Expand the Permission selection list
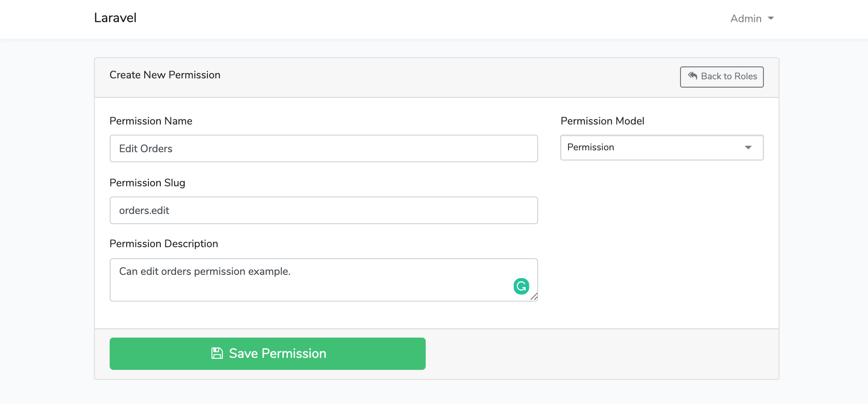The width and height of the screenshot is (868, 404). 662,148
